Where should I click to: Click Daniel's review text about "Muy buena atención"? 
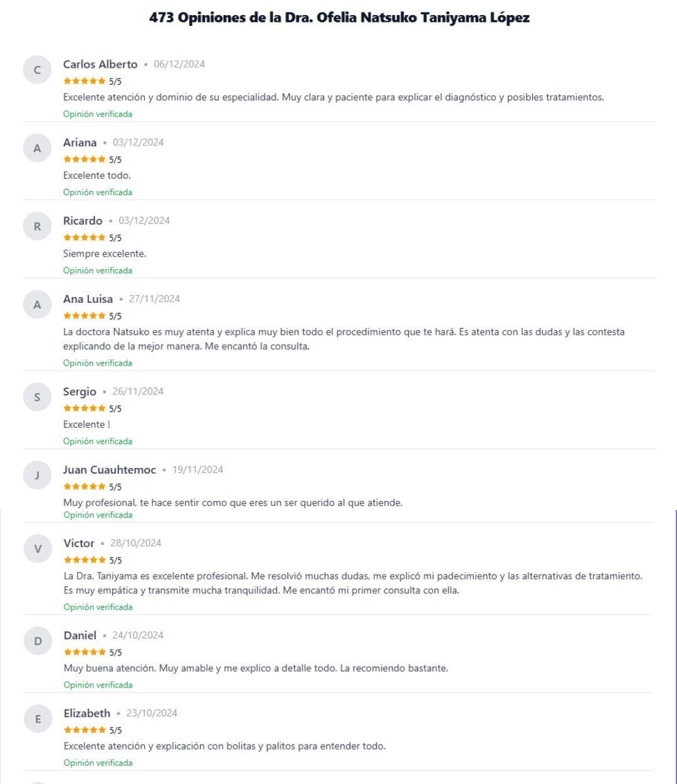pyautogui.click(x=256, y=668)
